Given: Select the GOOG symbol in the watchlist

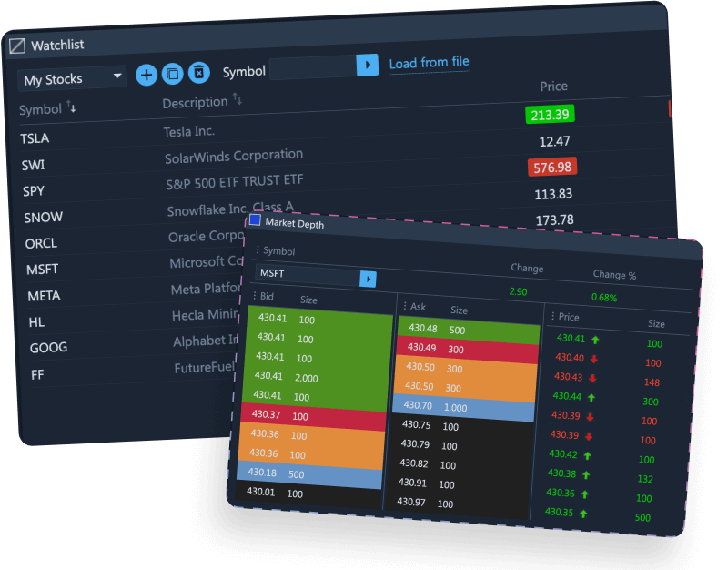Looking at the screenshot, I should [x=49, y=348].
